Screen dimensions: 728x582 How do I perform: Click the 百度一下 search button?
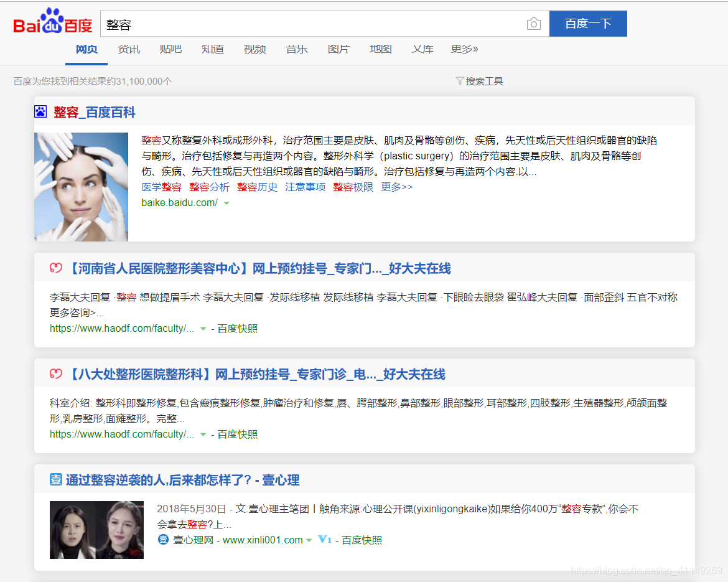pos(588,24)
